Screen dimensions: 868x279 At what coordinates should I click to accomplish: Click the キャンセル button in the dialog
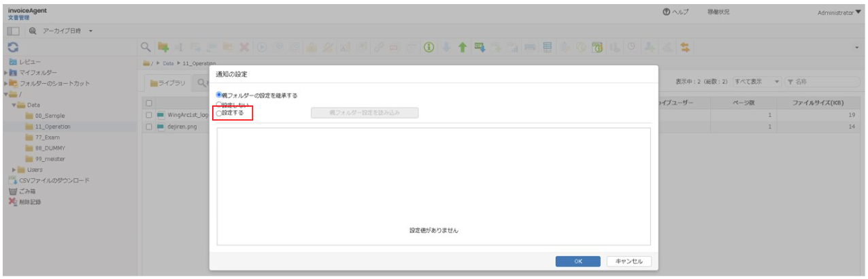[629, 261]
